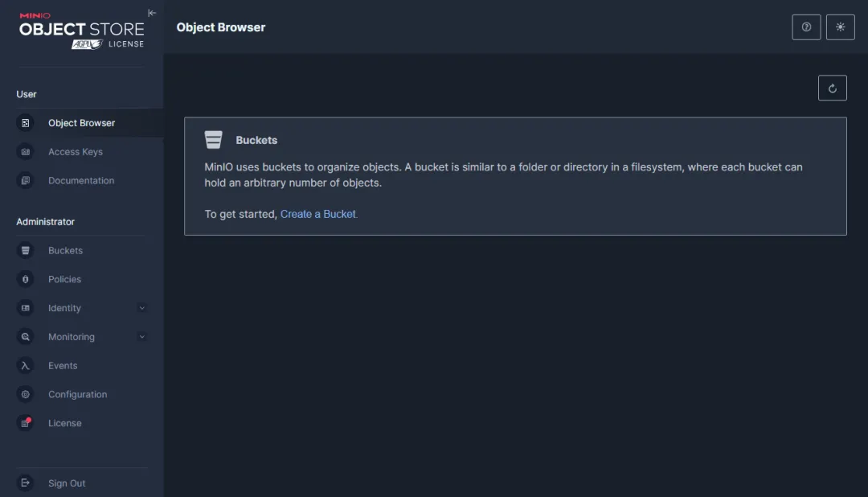Screen dimensions: 868x497
Task: Follow the Create a Bucket link
Action: tap(317, 214)
